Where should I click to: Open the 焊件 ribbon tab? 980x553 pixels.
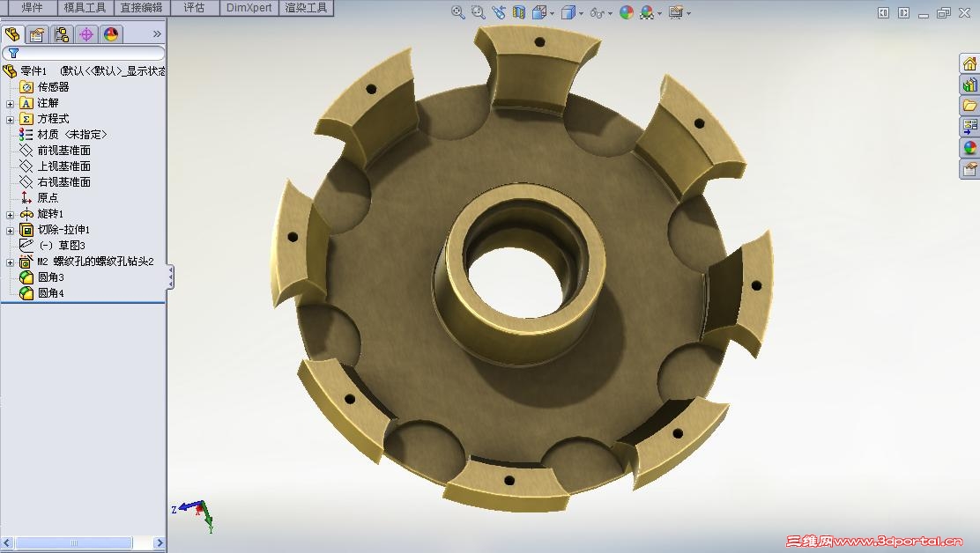point(32,8)
